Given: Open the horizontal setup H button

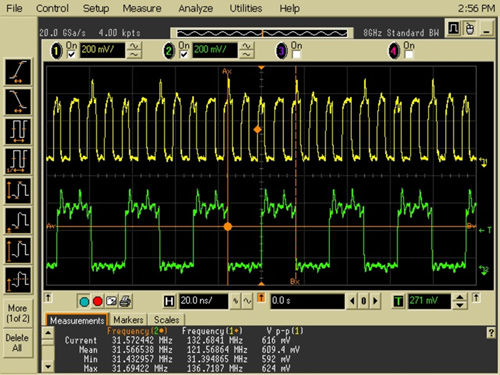Looking at the screenshot, I should coord(169,301).
